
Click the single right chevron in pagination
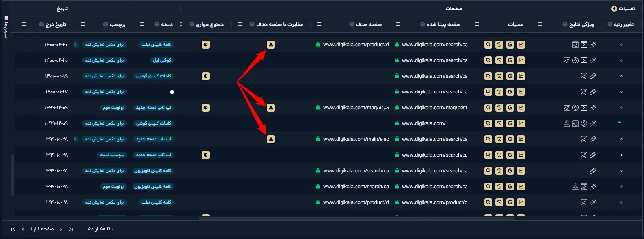point(61,229)
